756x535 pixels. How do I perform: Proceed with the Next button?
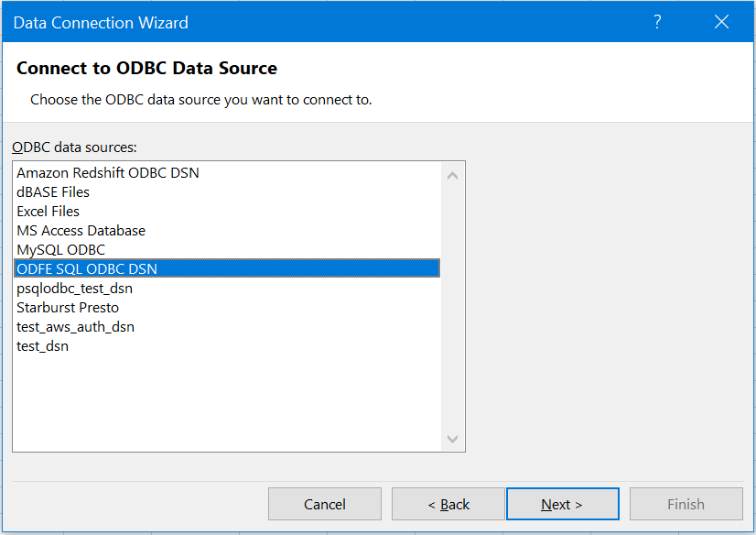[562, 504]
